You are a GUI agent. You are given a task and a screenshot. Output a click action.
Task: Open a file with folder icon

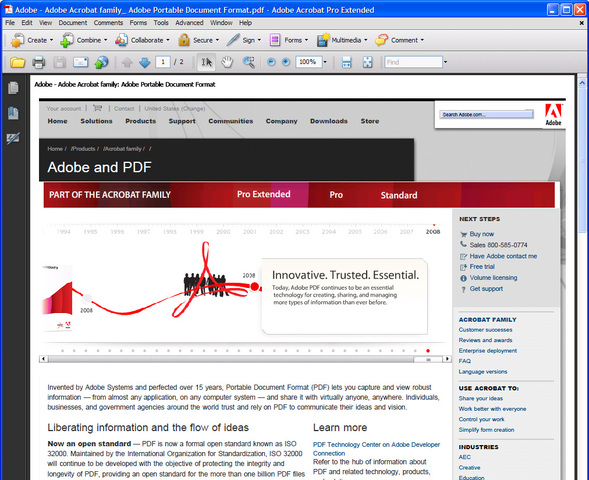17,62
